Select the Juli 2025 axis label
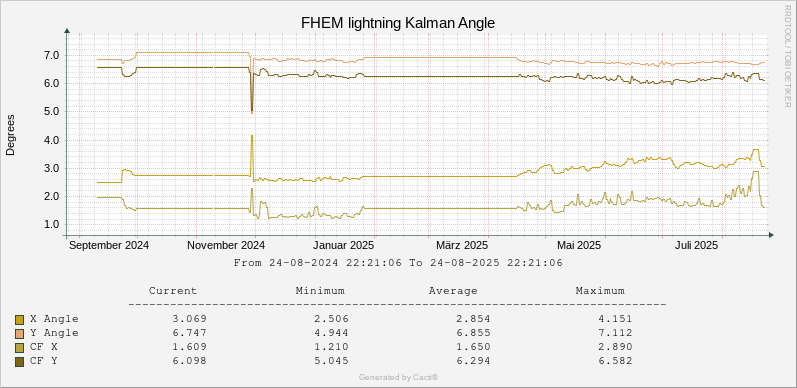The width and height of the screenshot is (797, 388). (x=696, y=245)
